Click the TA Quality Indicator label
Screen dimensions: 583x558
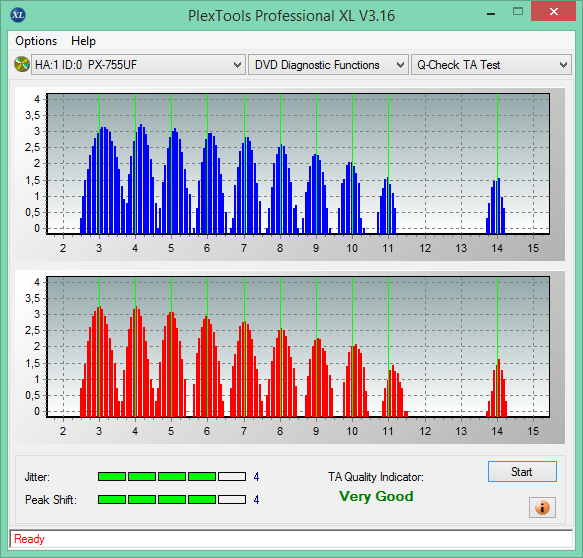click(x=376, y=477)
